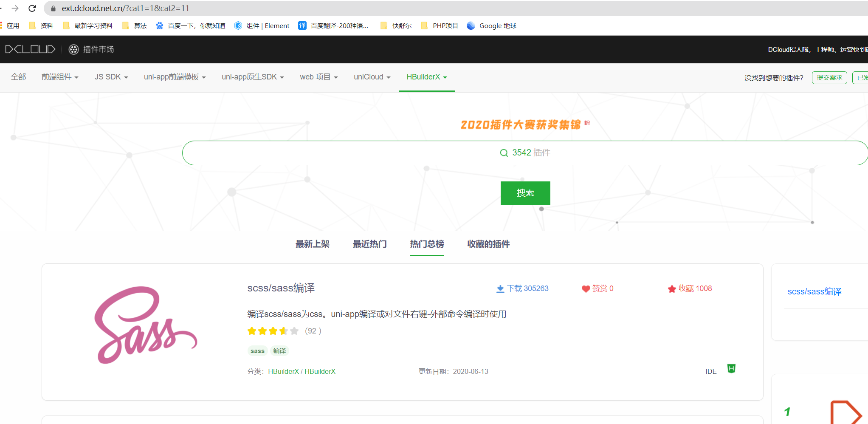The height and width of the screenshot is (424, 868).
Task: Click the 编译 tag
Action: click(279, 351)
